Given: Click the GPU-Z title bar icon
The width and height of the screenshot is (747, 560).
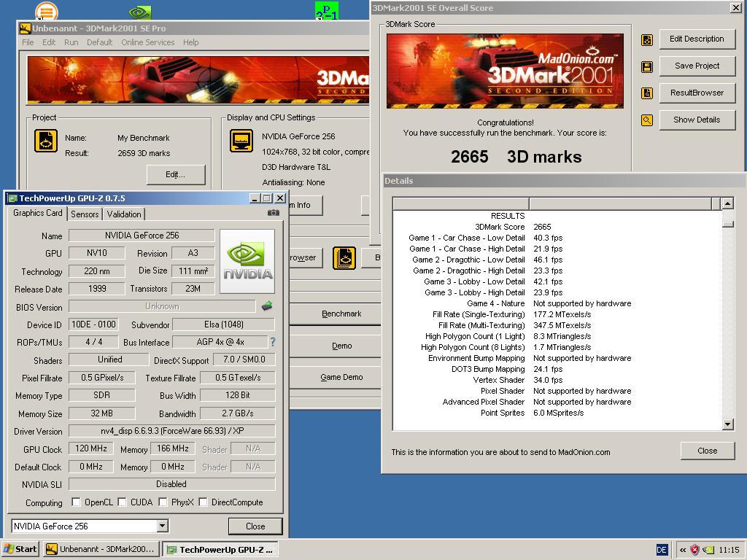Looking at the screenshot, I should pos(13,198).
